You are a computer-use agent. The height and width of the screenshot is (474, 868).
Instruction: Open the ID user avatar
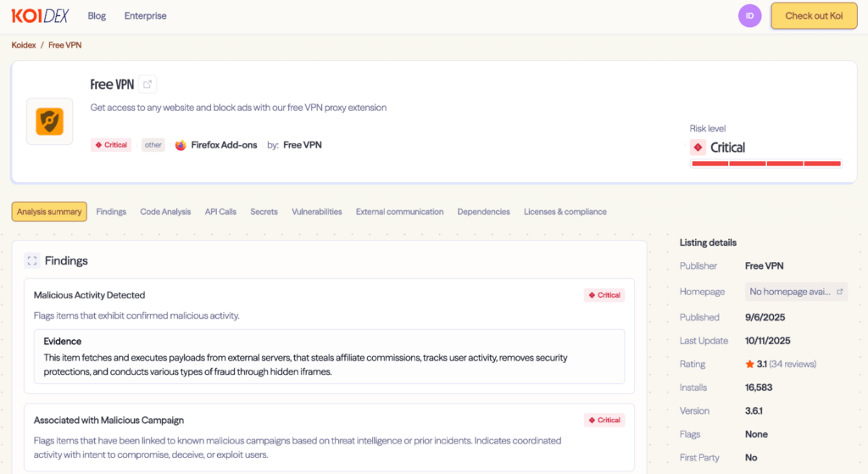pos(749,16)
